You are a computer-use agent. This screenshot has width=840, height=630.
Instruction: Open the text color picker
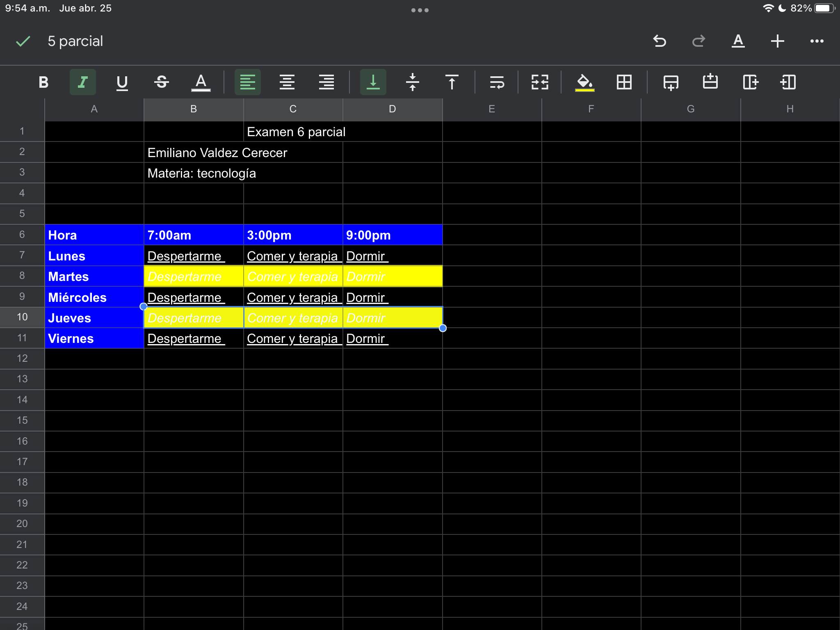[201, 82]
